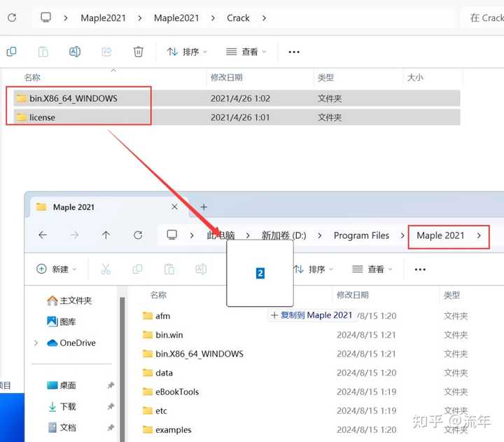
Task: Click delete trash icon in Crack window
Action: click(138, 51)
